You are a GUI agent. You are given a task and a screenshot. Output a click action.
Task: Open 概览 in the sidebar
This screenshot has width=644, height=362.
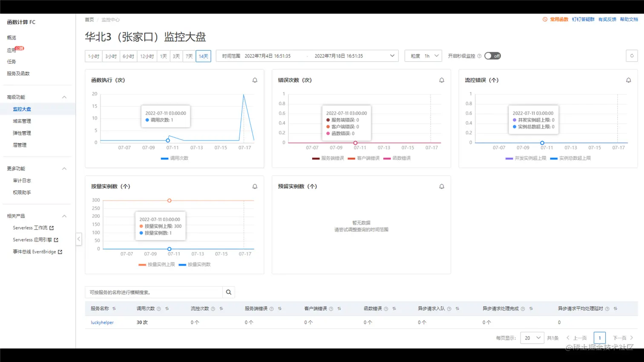coord(11,37)
